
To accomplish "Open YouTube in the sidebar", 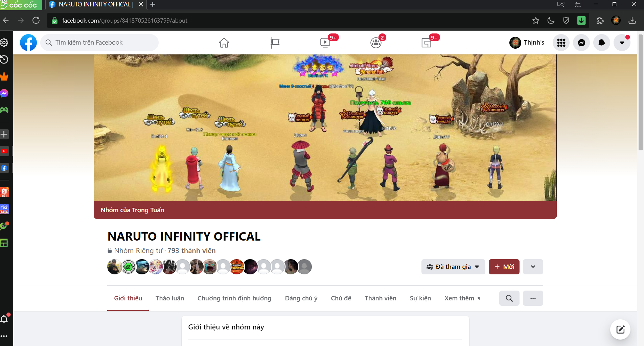I will pos(4,151).
